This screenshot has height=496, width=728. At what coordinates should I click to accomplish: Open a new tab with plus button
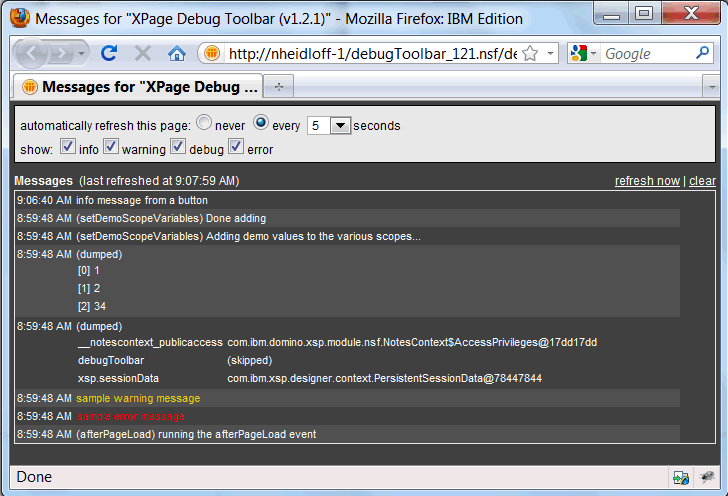point(279,87)
